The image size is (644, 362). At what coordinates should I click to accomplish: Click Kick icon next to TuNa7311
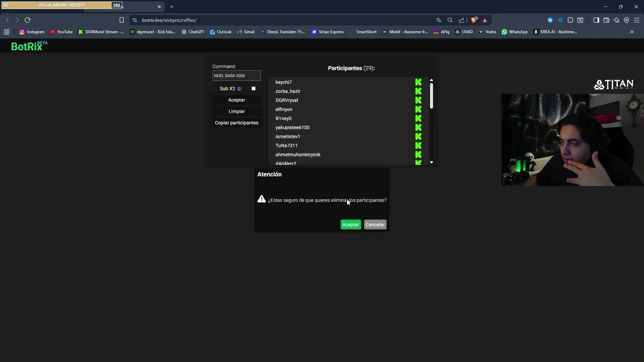pos(418,146)
